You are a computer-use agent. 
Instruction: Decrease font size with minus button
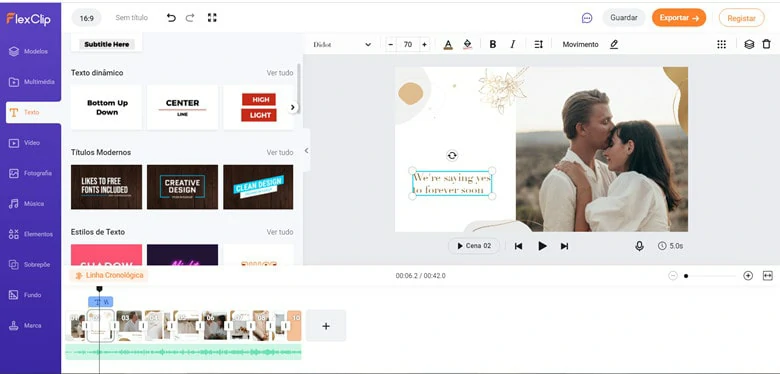(391, 44)
